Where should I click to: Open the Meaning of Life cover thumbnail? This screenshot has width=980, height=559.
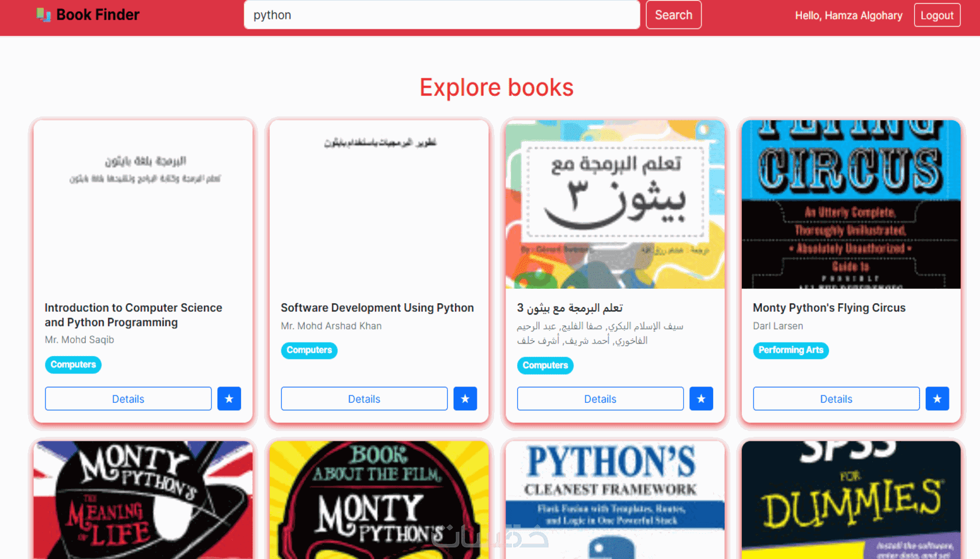(143, 500)
